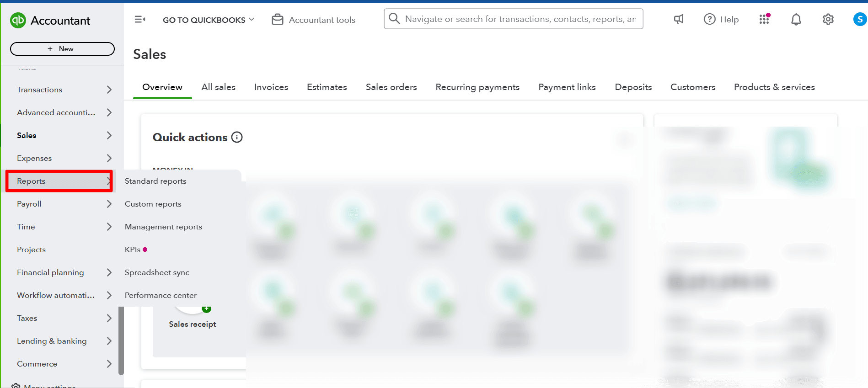
Task: Select Commerce in the sidebar
Action: tap(37, 364)
